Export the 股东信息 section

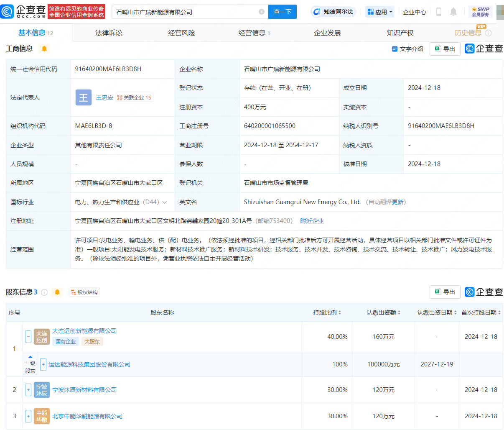(445, 292)
